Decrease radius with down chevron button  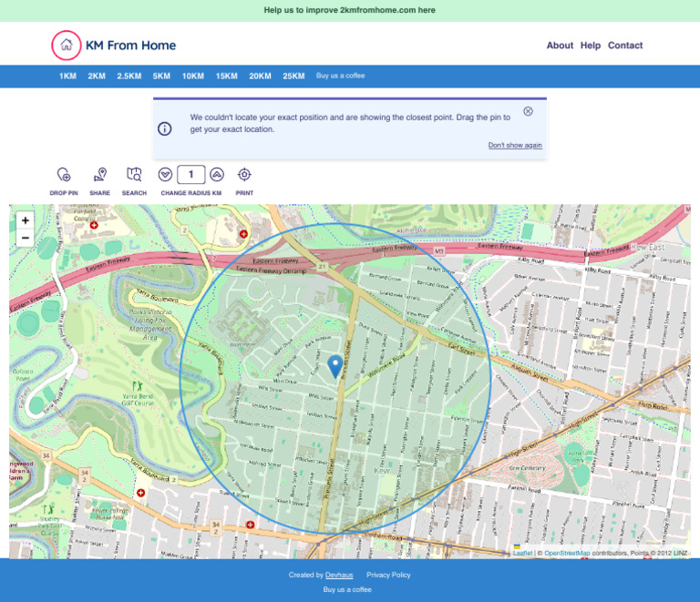point(165,174)
